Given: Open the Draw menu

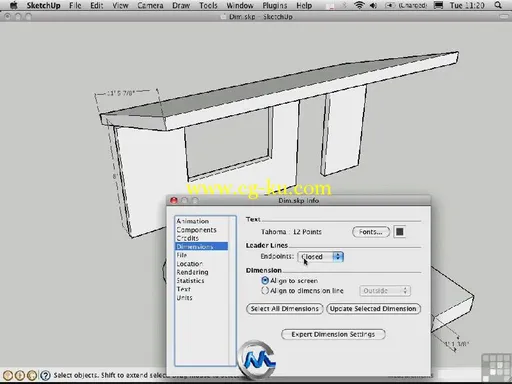Looking at the screenshot, I should [181, 5].
